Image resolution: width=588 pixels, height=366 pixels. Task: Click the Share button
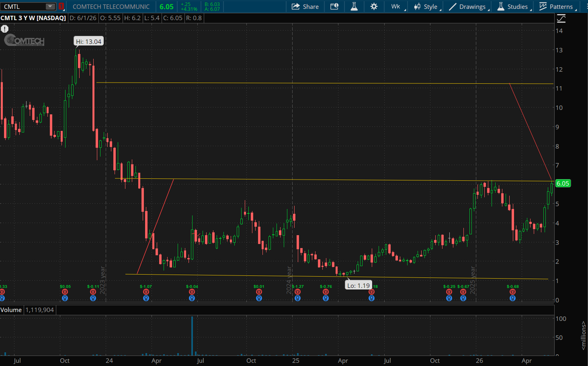click(305, 6)
